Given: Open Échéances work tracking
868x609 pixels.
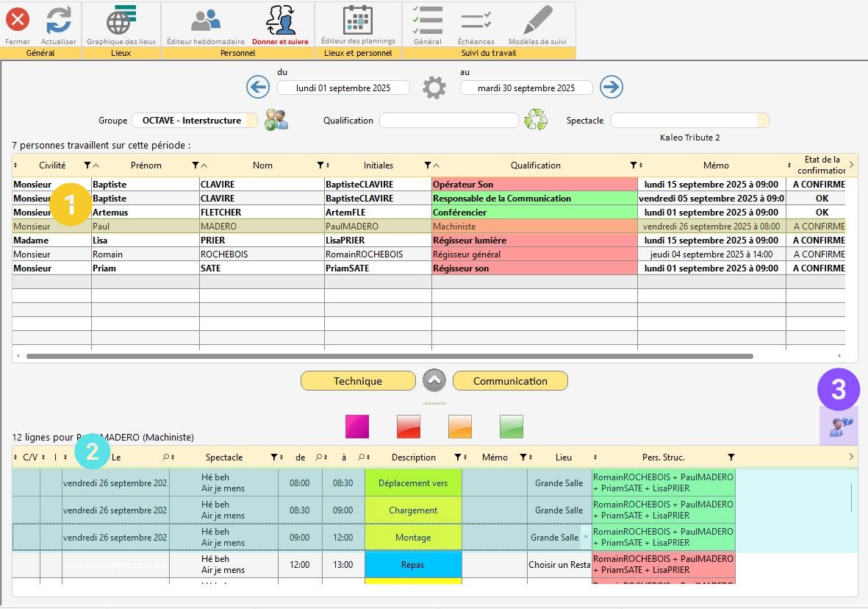Looking at the screenshot, I should click(476, 21).
